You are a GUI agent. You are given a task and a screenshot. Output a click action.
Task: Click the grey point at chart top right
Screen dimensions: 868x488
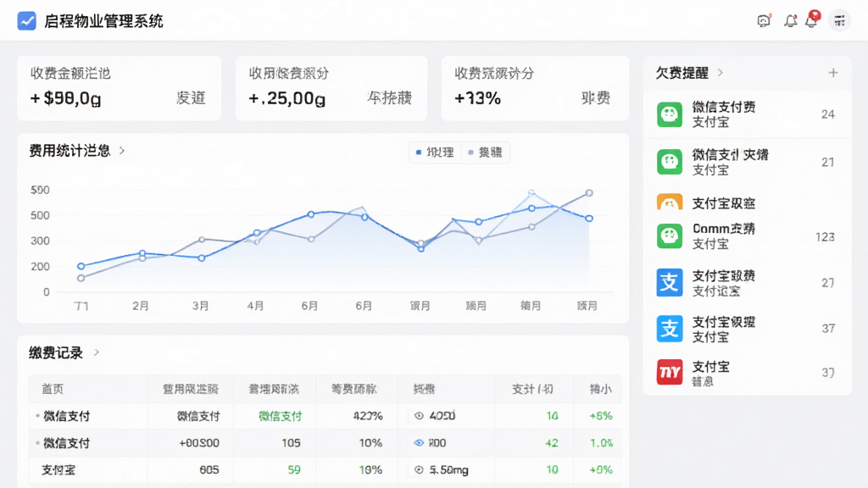589,193
